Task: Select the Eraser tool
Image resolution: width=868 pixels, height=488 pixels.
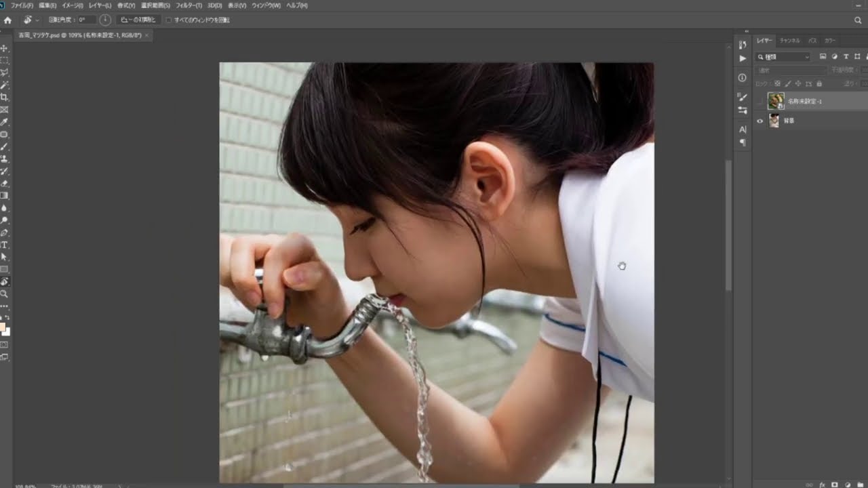Action: pyautogui.click(x=5, y=183)
